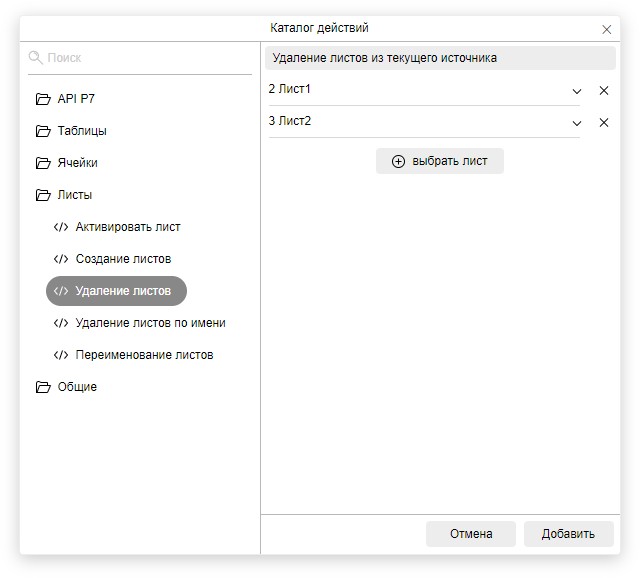Image resolution: width=640 pixels, height=578 pixels.
Task: Select the highlighted Удаление листов action
Action: [x=122, y=291]
